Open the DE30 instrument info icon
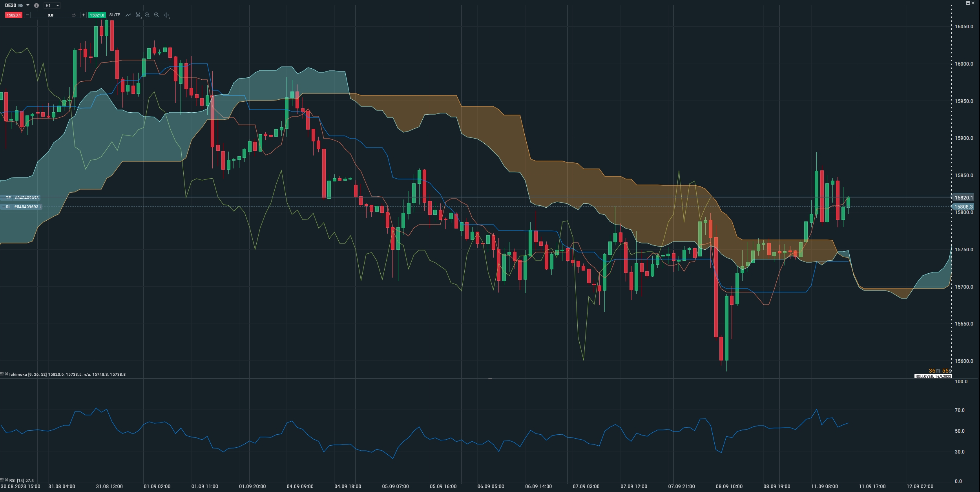The width and height of the screenshot is (980, 492). click(x=36, y=5)
